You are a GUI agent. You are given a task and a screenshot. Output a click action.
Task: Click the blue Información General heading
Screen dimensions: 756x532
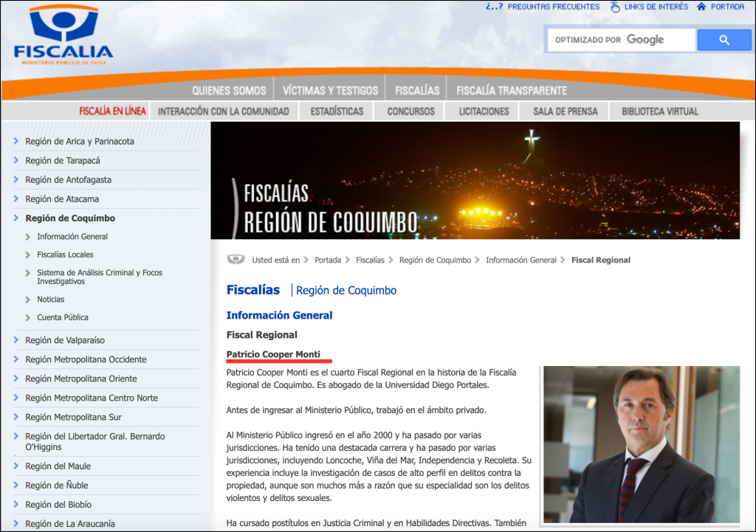[x=279, y=315]
